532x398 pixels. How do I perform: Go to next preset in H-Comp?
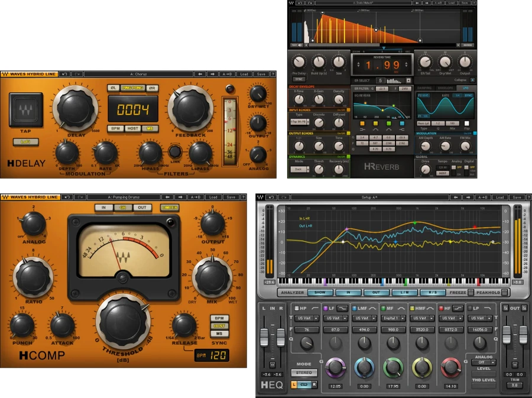[x=180, y=197]
